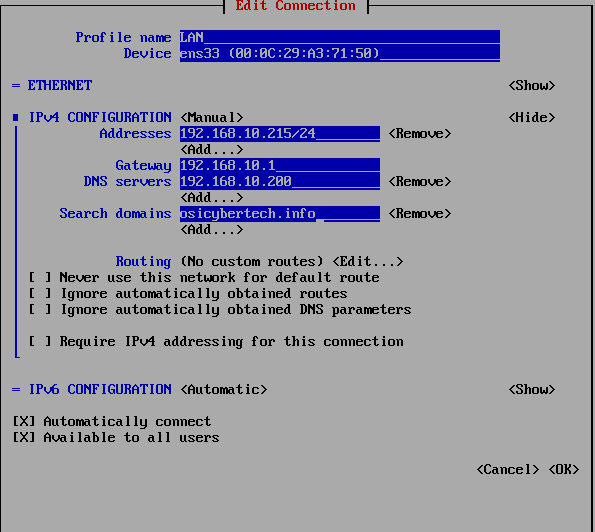Cancel the connection edit
Image resolution: width=595 pixels, height=532 pixels.
(508, 469)
